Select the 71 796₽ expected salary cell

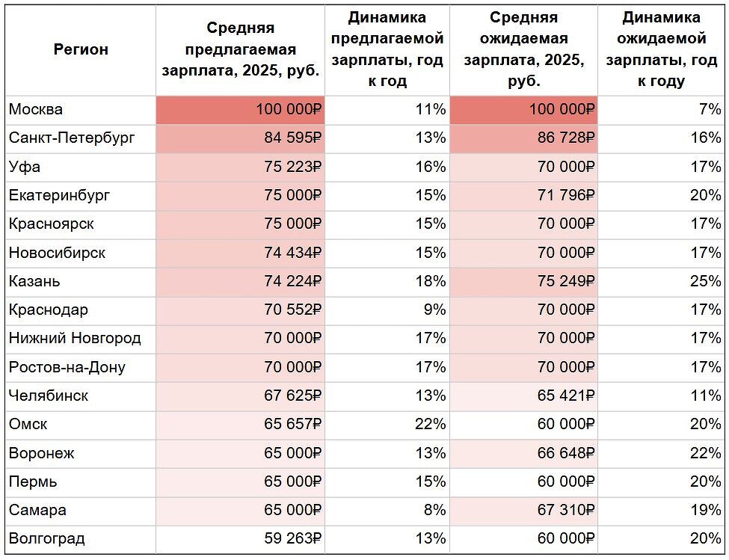pyautogui.click(x=523, y=196)
